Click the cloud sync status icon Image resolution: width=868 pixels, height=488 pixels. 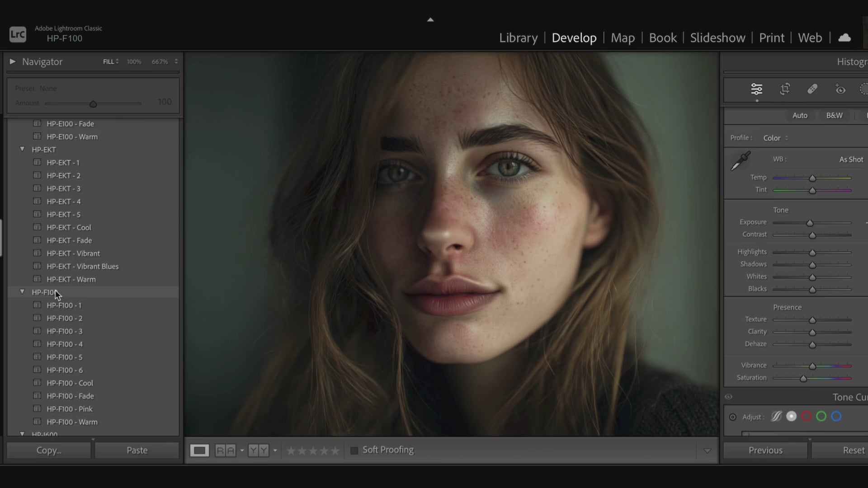point(844,38)
